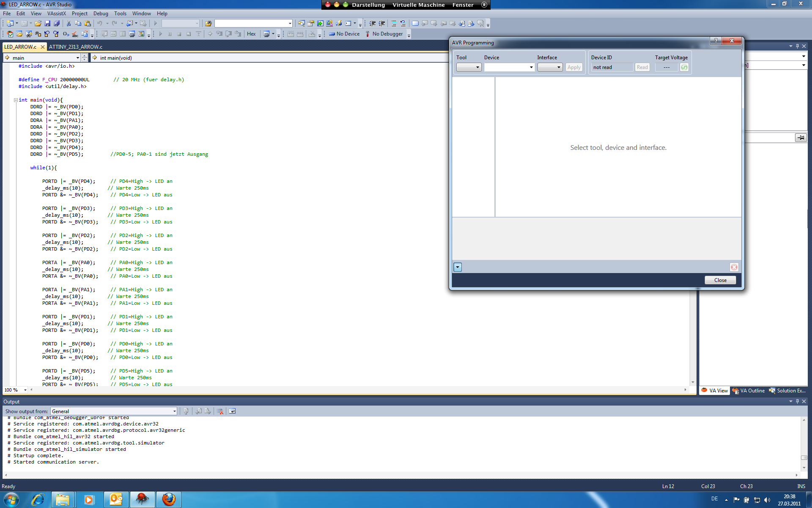Switch to the VA Outline tab

coord(749,391)
